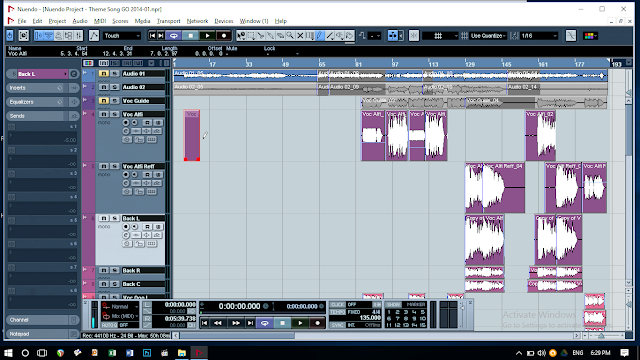The height and width of the screenshot is (360, 640).
Task: Open the Project menu
Action: tap(57, 21)
